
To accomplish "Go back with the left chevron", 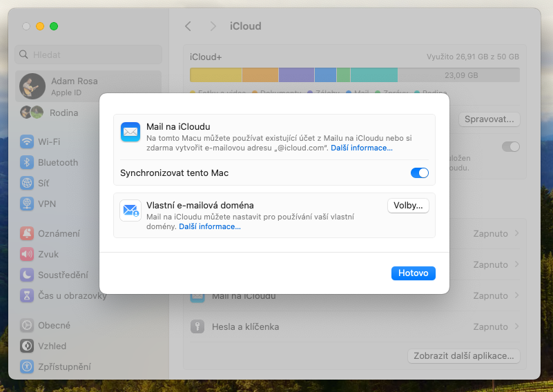I will (x=188, y=26).
